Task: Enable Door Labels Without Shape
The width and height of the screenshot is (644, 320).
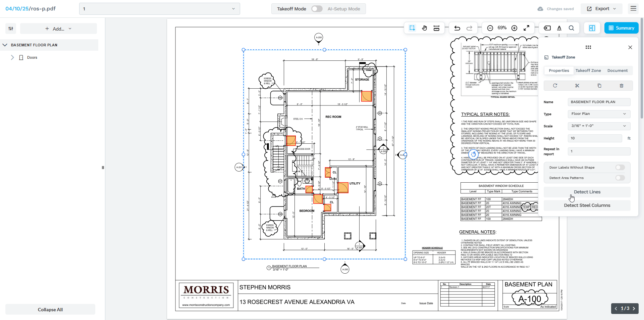Action: click(620, 168)
